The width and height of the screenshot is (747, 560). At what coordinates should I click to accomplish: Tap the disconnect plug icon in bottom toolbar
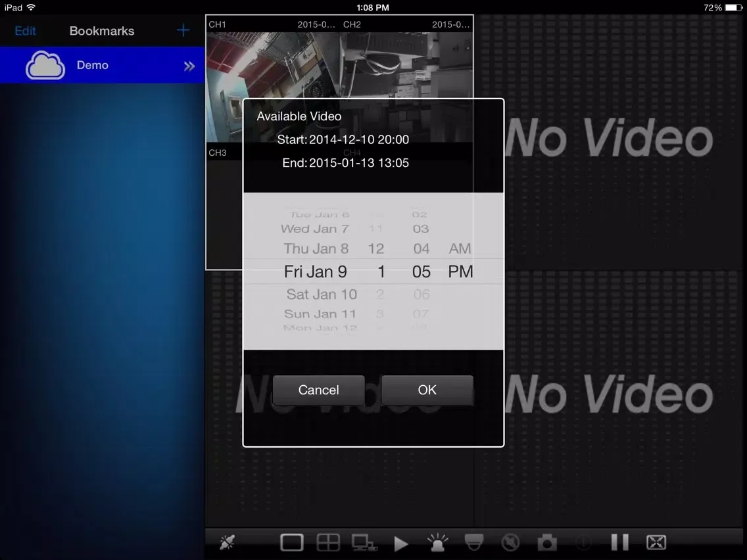227,542
